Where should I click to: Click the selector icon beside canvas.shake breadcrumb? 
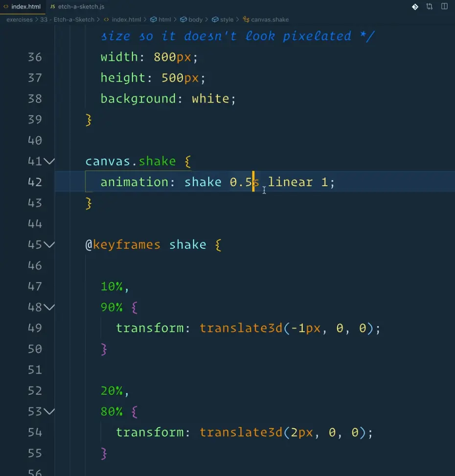(x=245, y=20)
